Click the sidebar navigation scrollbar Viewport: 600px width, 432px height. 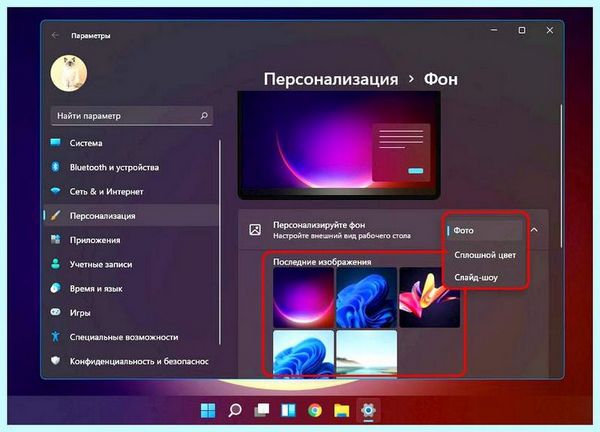click(x=220, y=242)
